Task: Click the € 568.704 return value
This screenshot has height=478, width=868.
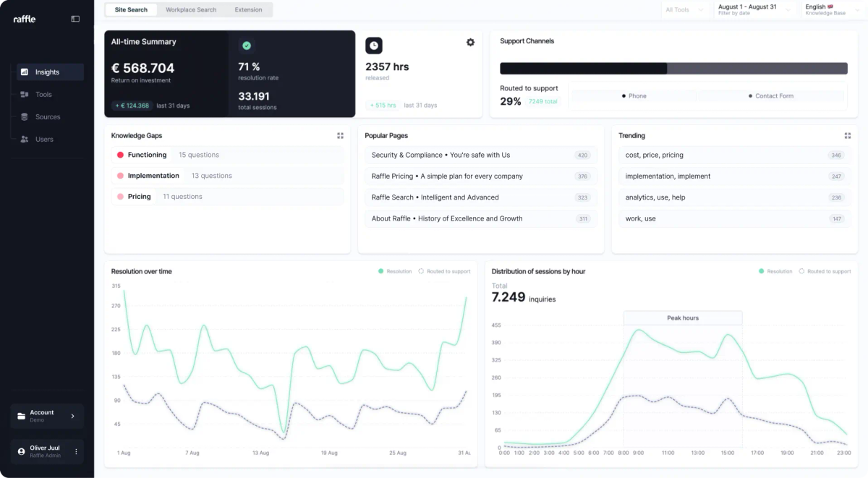Action: (142, 68)
